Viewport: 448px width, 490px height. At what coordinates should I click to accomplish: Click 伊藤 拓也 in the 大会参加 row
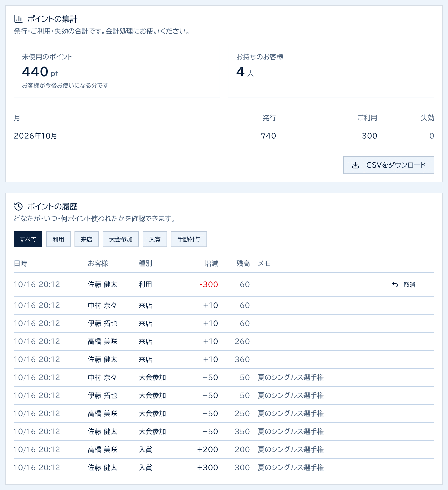pyautogui.click(x=103, y=396)
